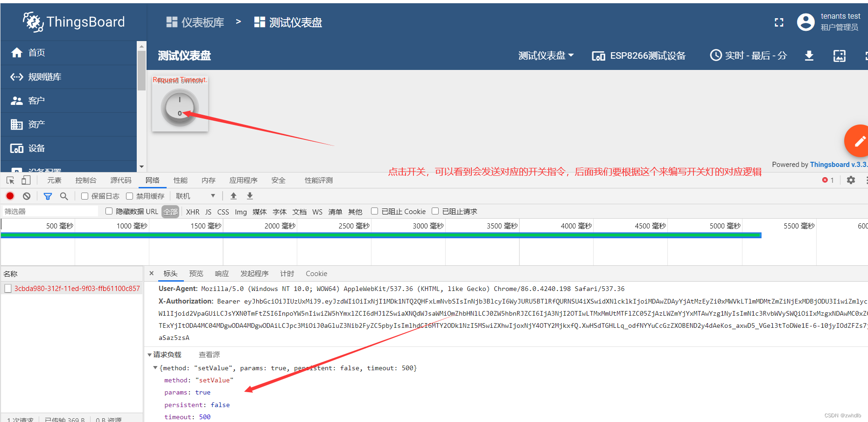Image resolution: width=868 pixels, height=422 pixels.
Task: Check 已阻止 Cookie checkbox
Action: [374, 211]
